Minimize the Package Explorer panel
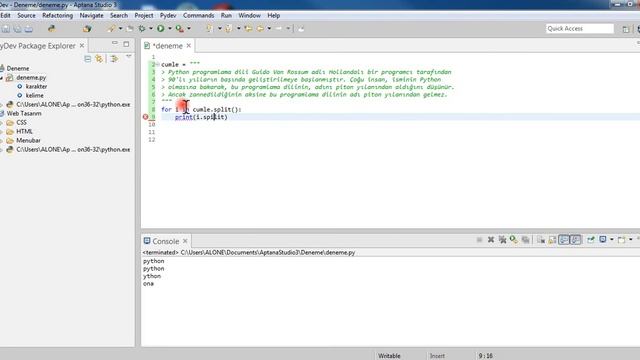 pos(115,43)
